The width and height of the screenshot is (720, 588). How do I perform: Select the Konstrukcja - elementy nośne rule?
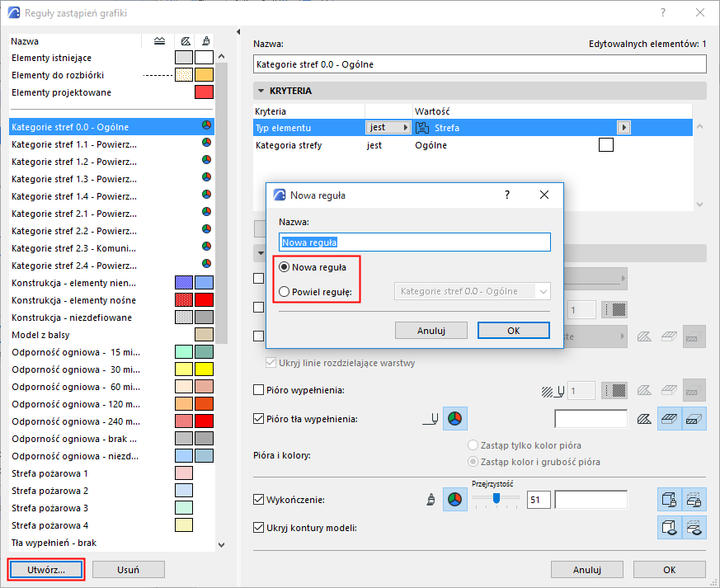point(111,299)
